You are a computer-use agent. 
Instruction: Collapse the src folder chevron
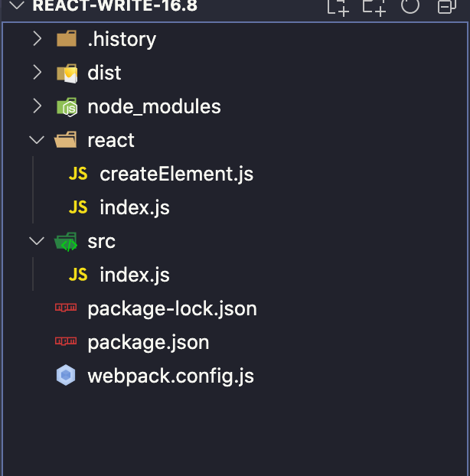(x=37, y=242)
